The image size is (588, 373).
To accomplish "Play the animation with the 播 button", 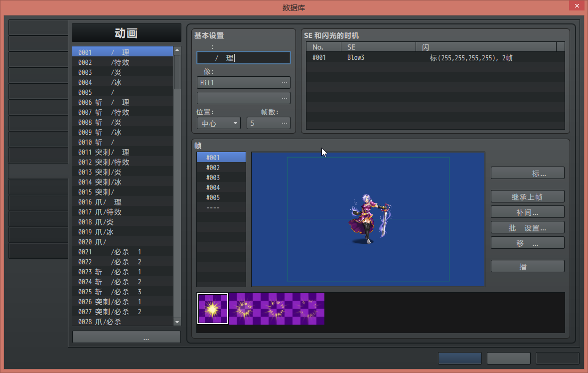I will click(x=527, y=266).
